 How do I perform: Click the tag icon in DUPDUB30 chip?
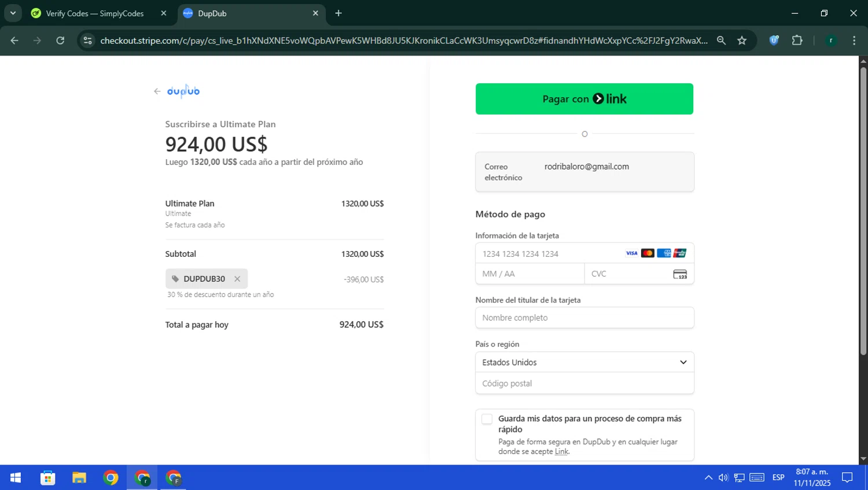tap(175, 279)
